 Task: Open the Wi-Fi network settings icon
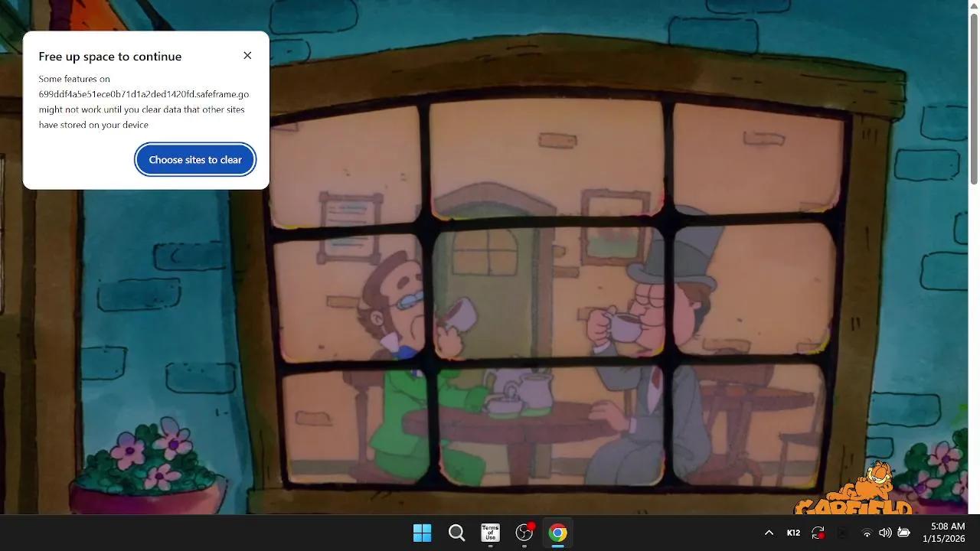(x=867, y=533)
